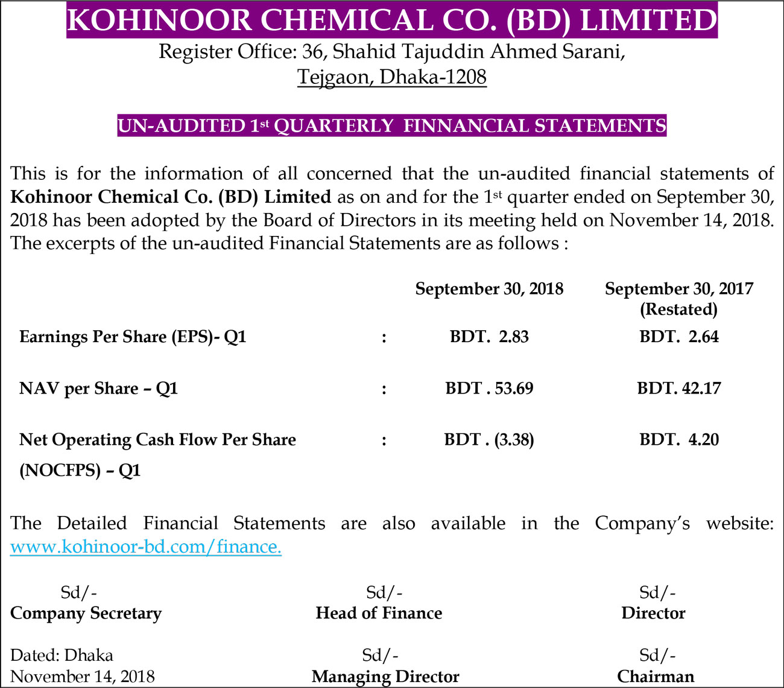Click the EPS value BDT. 2.83
This screenshot has width=784, height=688.
click(489, 337)
